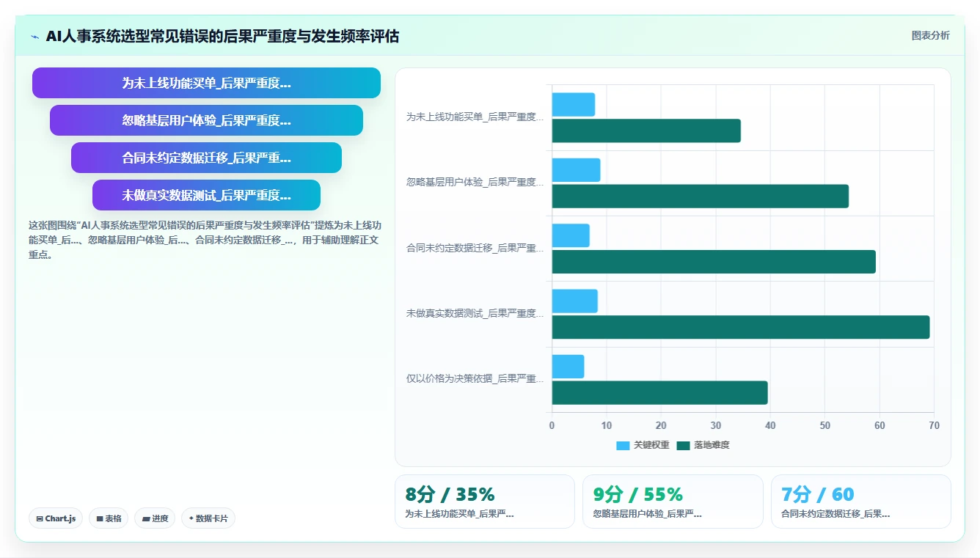Click the description paragraph starting 这张图围绕

205,241
